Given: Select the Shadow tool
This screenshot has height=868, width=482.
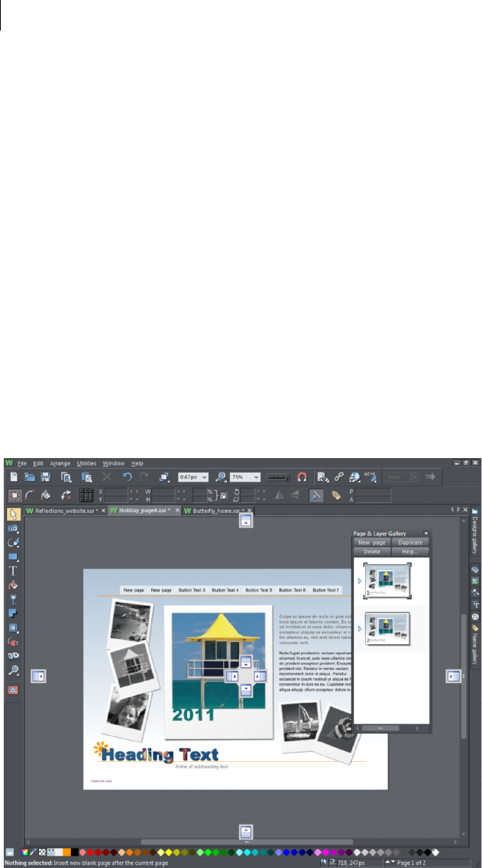Looking at the screenshot, I should click(13, 614).
